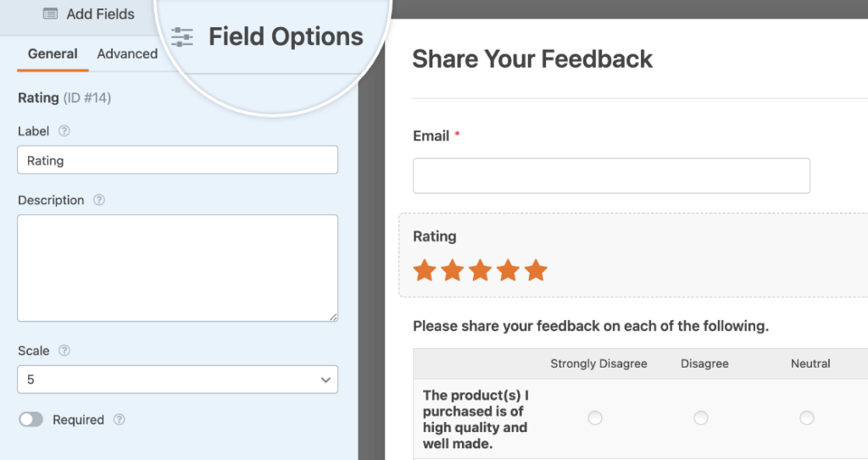Viewport: 868px width, 460px height.
Task: Enable the Required toggle
Action: point(31,420)
